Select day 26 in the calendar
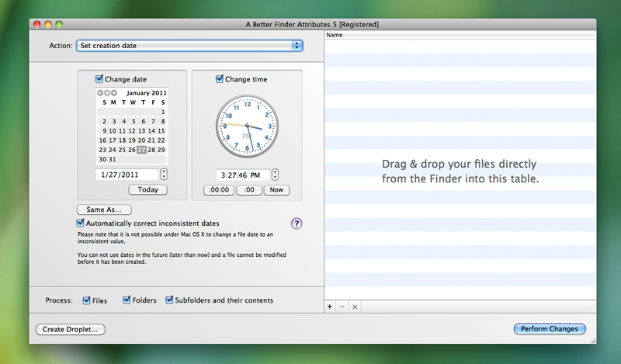Image resolution: width=621 pixels, height=364 pixels. (132, 150)
